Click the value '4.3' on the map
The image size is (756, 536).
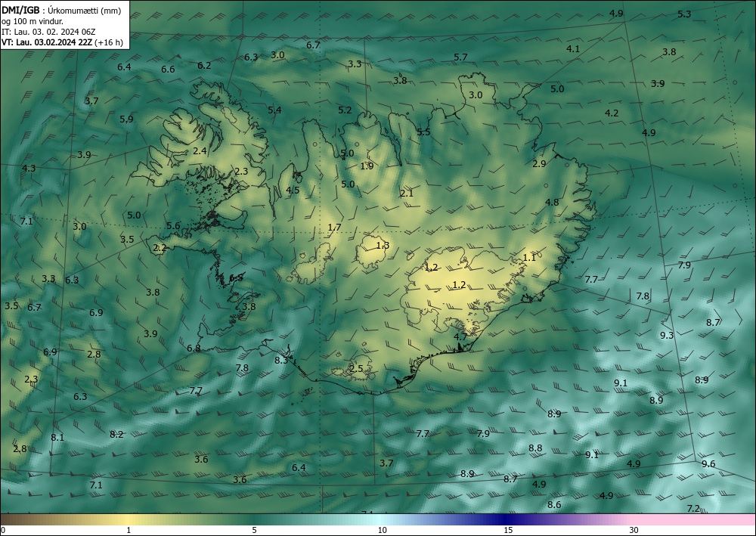29,169
